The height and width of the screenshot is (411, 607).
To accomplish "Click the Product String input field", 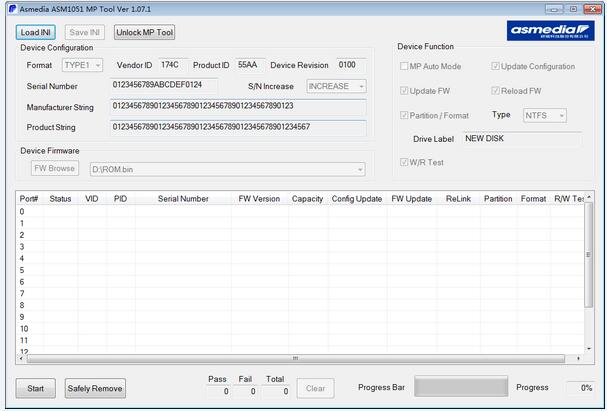I will [x=238, y=127].
